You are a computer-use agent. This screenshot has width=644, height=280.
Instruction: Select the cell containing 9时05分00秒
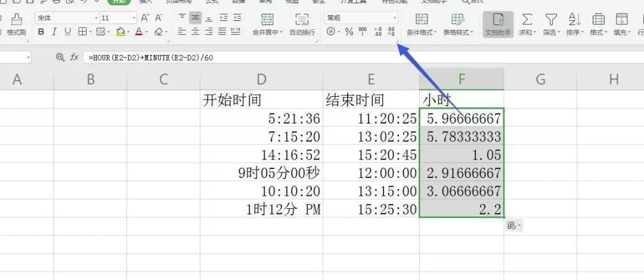coord(261,173)
